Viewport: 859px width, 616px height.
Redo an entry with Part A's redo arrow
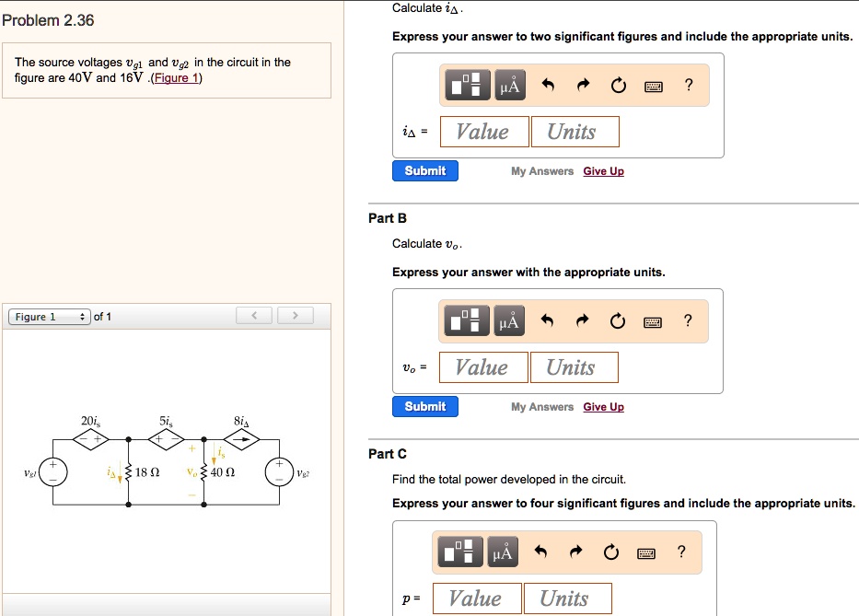[582, 85]
